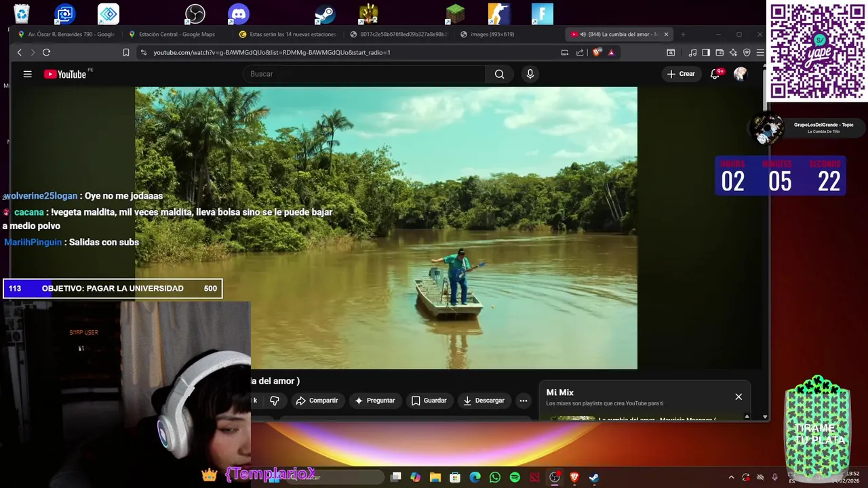
Task: Click the Descargar download button
Action: (484, 401)
